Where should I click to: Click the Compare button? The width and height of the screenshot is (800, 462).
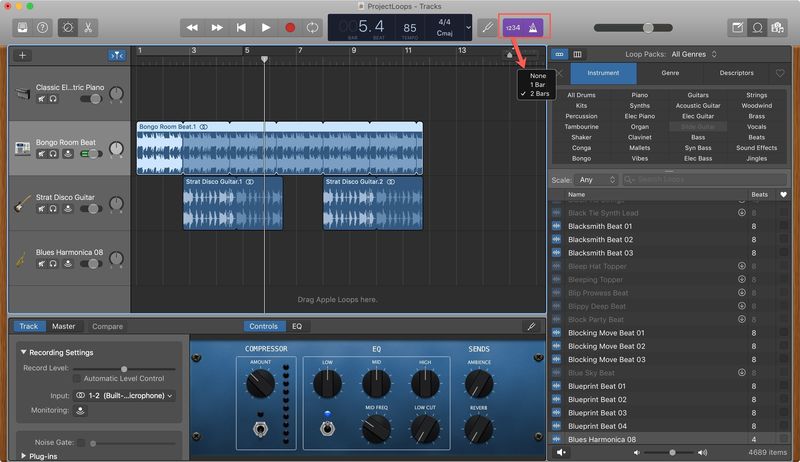(107, 326)
